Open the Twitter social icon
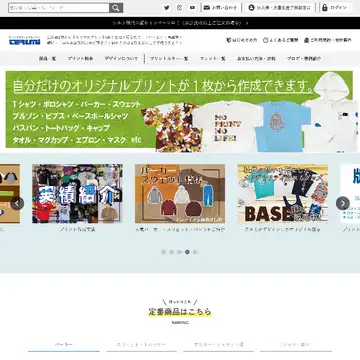This screenshot has width=360, height=360. (x=167, y=8)
